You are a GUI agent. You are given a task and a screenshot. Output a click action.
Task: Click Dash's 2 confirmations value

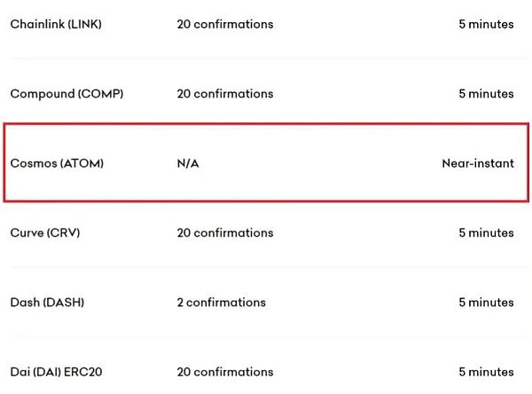point(221,302)
